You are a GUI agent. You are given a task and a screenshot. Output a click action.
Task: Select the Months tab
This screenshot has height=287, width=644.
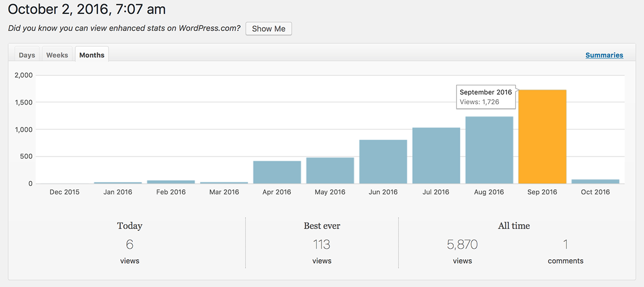(92, 55)
